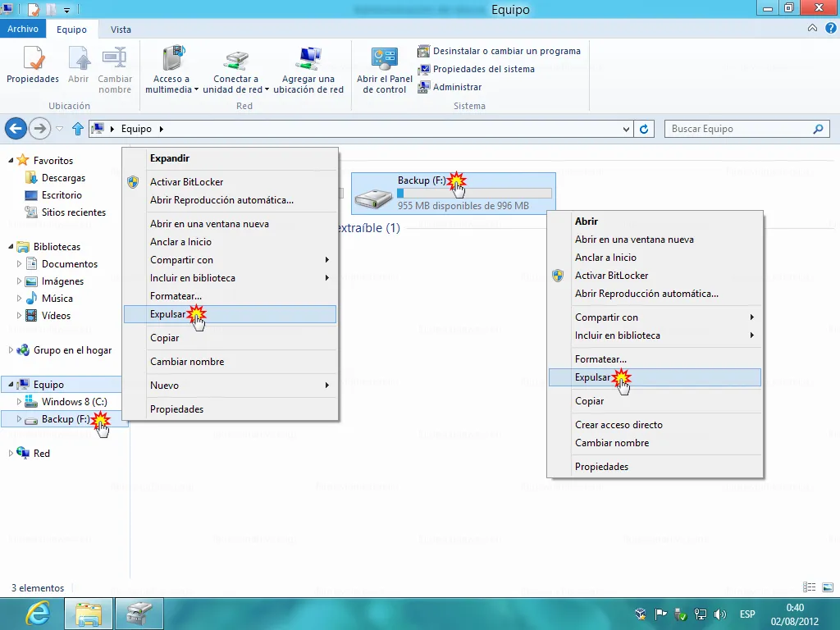Click Conectar a unidad de red
Viewport: 840px width, 630px height.
(x=235, y=70)
